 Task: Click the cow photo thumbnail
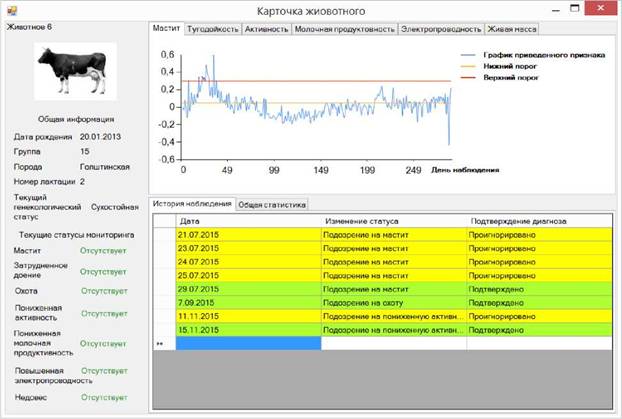[x=75, y=71]
